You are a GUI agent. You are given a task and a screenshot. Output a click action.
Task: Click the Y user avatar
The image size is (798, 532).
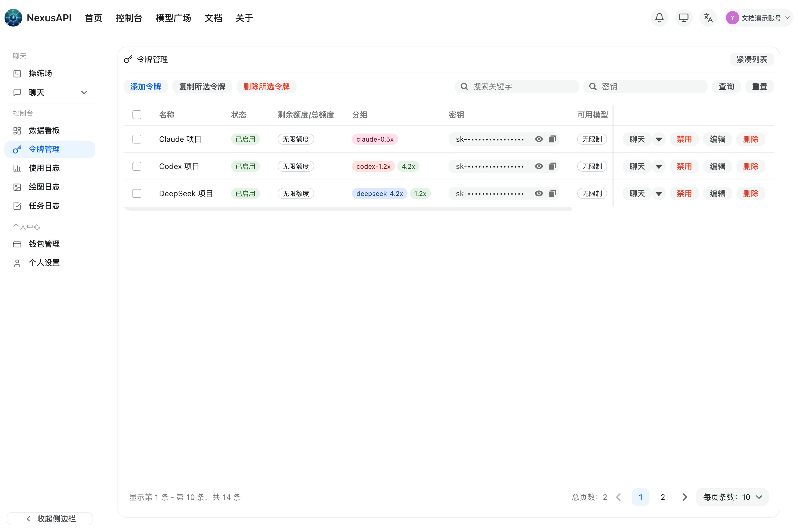(732, 18)
